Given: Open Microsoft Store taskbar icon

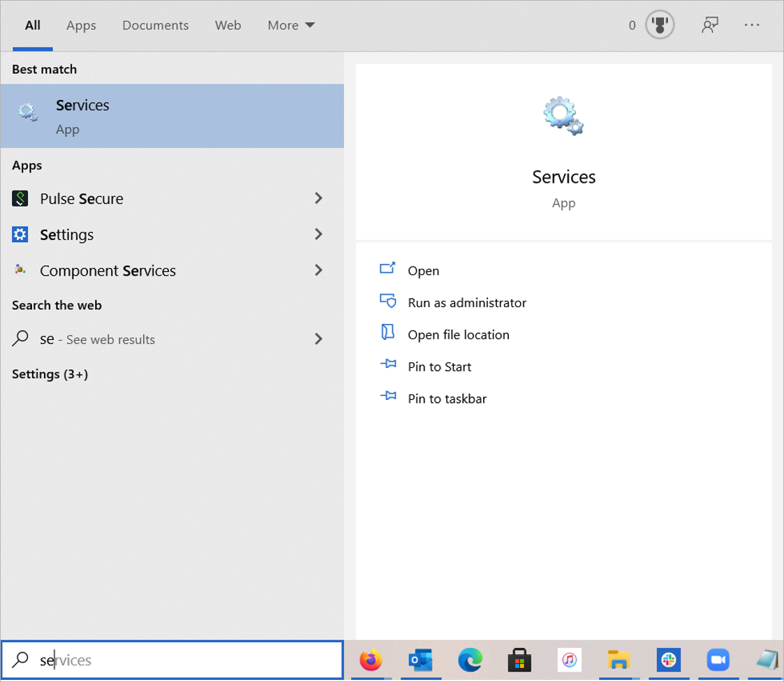Looking at the screenshot, I should [x=519, y=660].
